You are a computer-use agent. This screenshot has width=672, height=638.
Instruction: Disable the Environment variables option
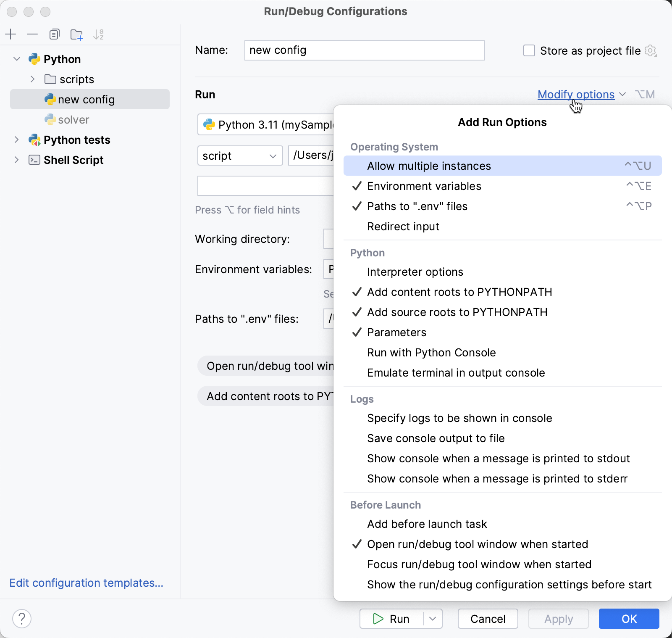tap(424, 186)
